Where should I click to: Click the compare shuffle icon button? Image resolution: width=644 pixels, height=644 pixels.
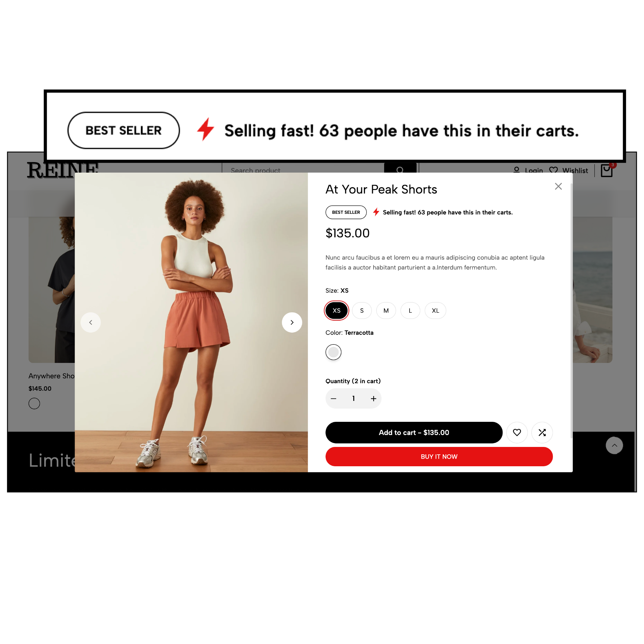(542, 432)
